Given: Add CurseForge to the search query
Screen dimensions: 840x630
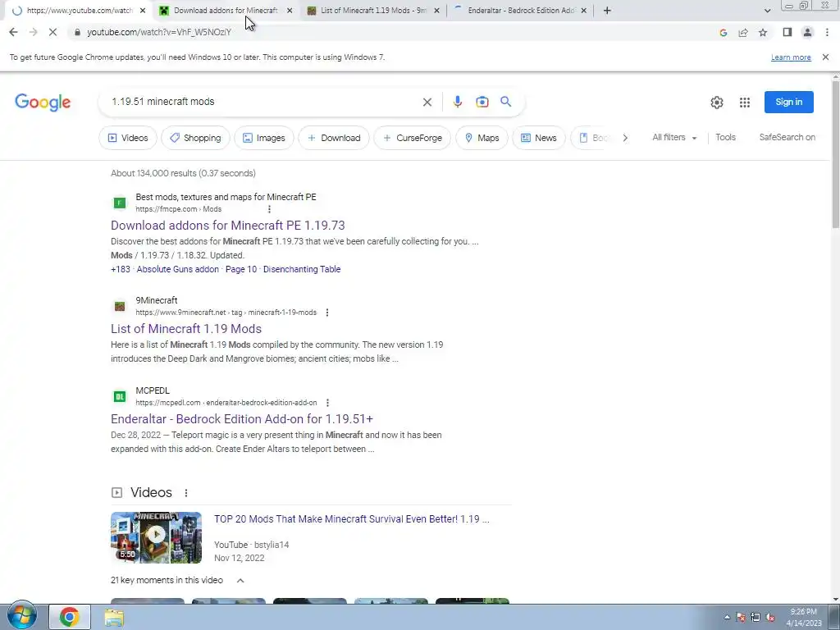Looking at the screenshot, I should (x=413, y=138).
